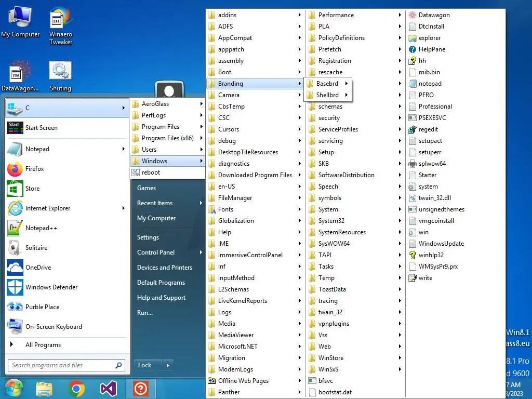This screenshot has width=532, height=399.
Task: Select the Branding folder item
Action: (255, 84)
